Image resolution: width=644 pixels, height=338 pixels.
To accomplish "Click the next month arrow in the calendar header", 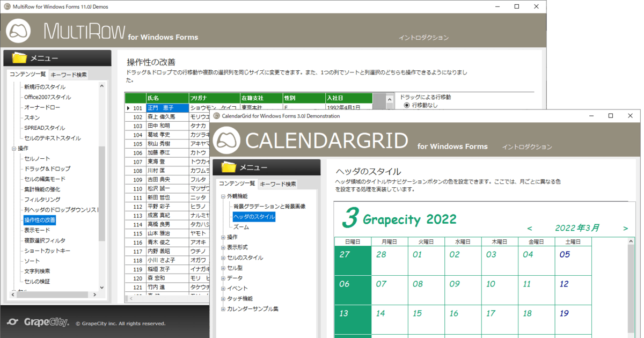I will [625, 228].
